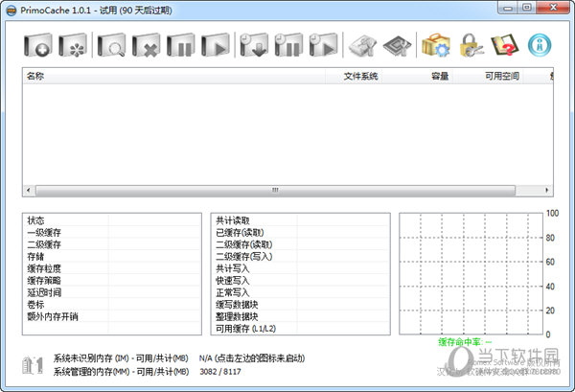The height and width of the screenshot is (392, 575).
Task: Select the 整理数据块 statistics row
Action: 300,316
